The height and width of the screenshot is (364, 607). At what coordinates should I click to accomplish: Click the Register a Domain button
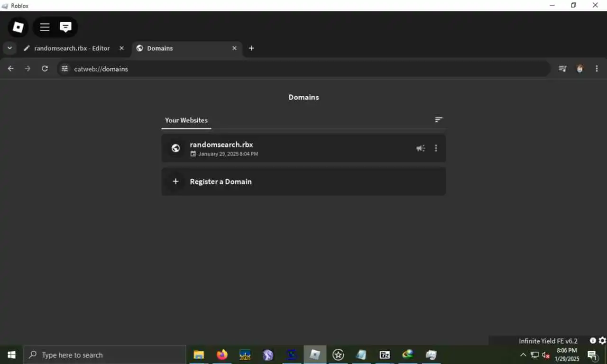[x=303, y=182]
